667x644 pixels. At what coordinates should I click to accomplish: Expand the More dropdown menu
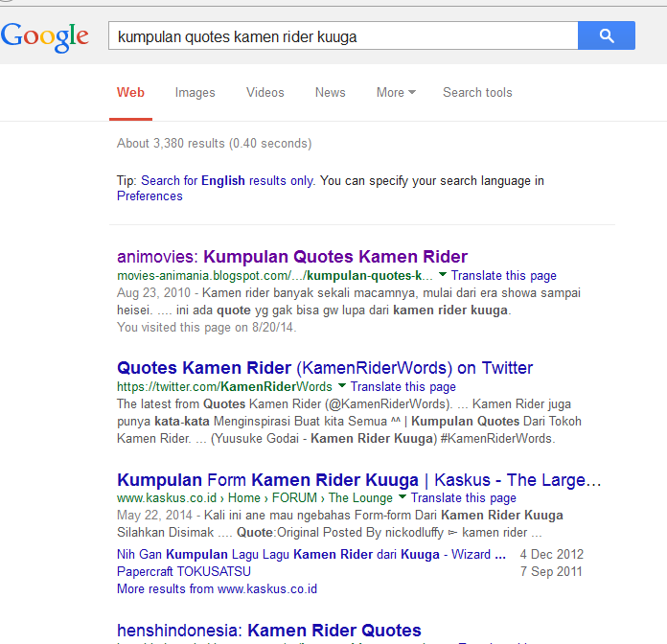coord(396,93)
